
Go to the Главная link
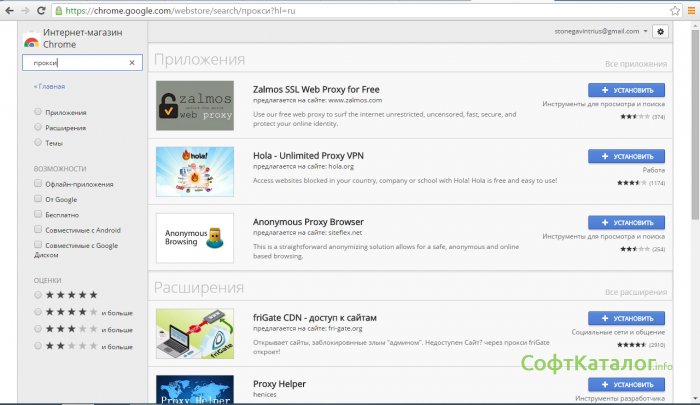pos(48,87)
